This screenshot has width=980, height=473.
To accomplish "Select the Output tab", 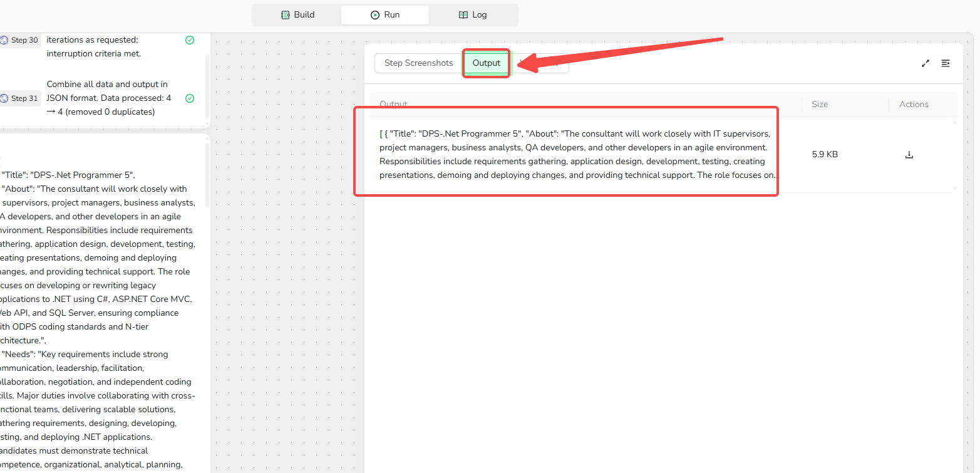I will coord(487,63).
